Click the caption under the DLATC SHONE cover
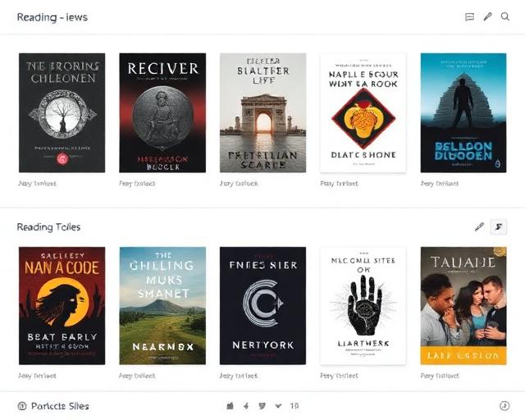Image resolution: width=525 pixels, height=420 pixels. (x=339, y=183)
